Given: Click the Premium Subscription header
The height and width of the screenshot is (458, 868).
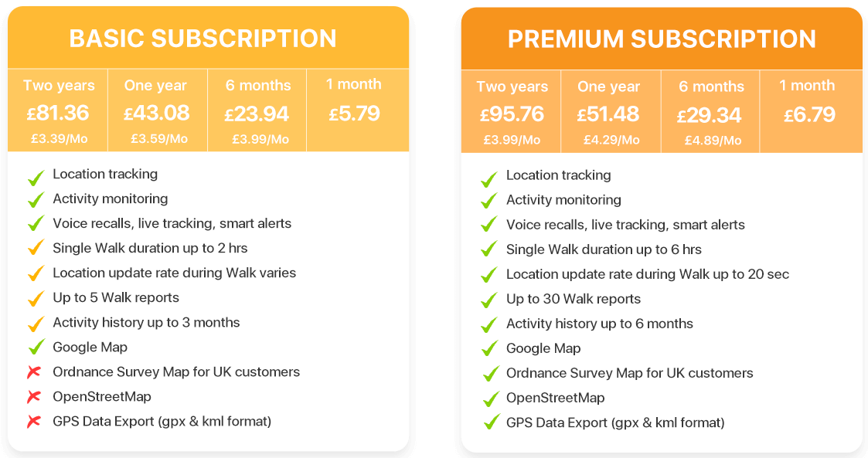Looking at the screenshot, I should point(662,39).
